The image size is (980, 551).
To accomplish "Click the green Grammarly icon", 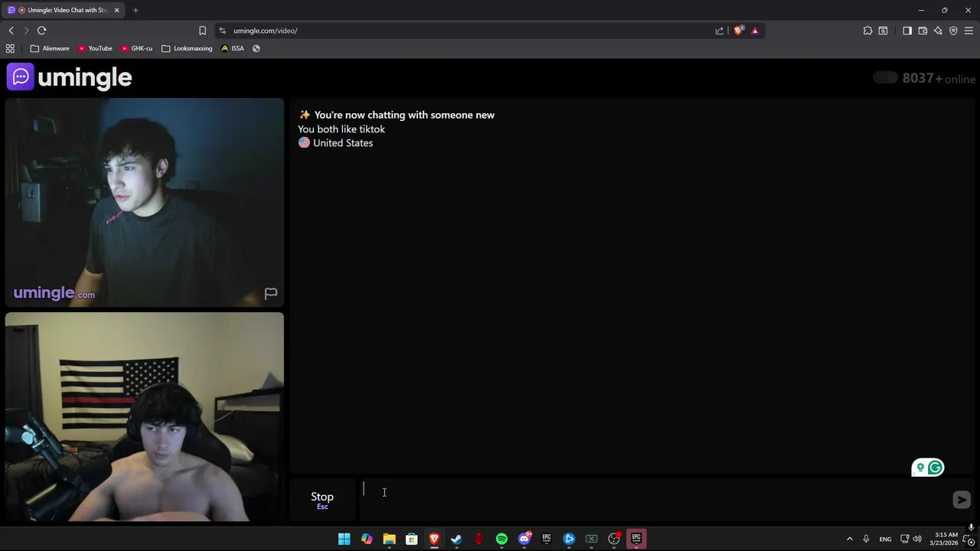I will pyautogui.click(x=936, y=468).
